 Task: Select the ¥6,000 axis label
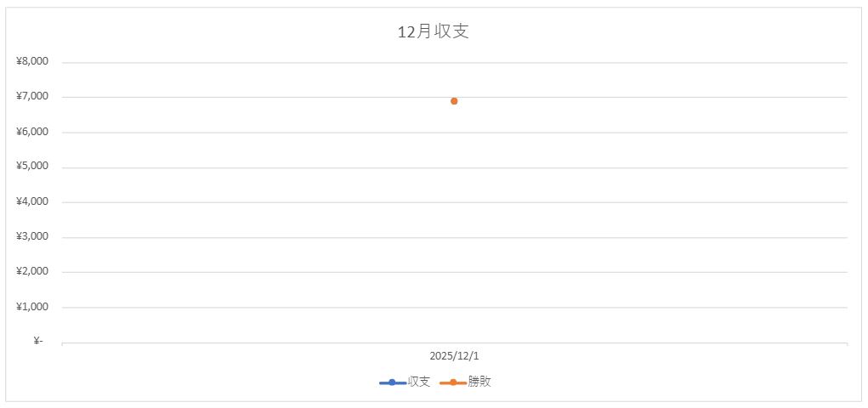click(32, 132)
